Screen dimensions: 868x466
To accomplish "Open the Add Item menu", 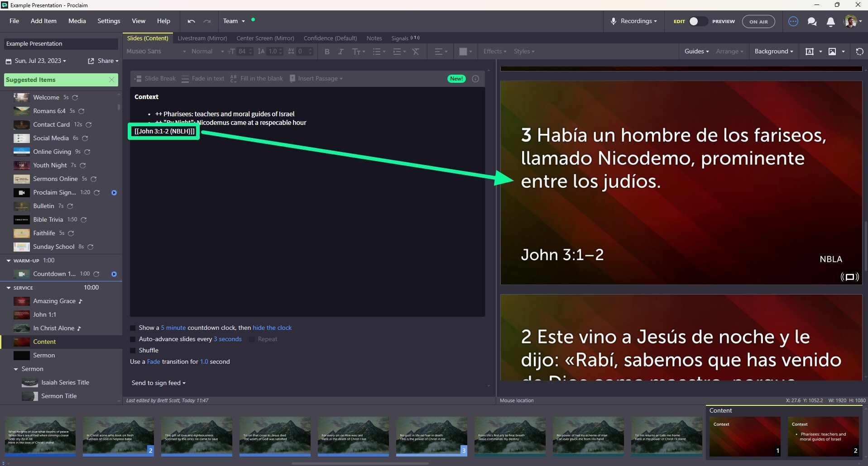I will click(x=43, y=21).
